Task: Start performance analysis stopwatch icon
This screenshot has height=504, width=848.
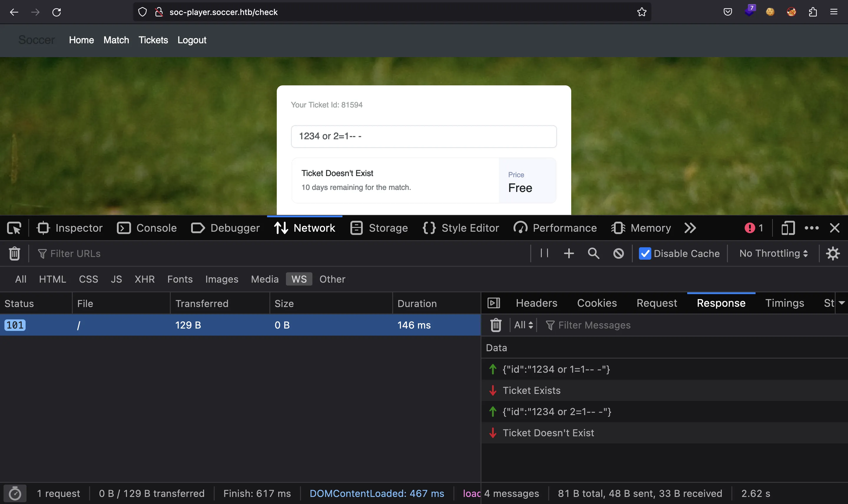Action: pos(15,493)
